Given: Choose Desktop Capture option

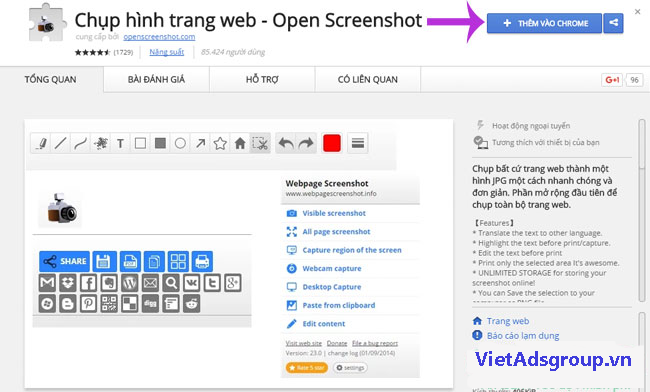Looking at the screenshot, I should tap(350, 287).
